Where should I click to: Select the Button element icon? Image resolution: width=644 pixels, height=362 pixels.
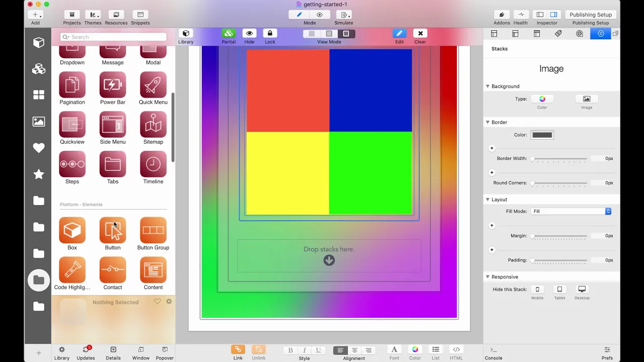113,230
